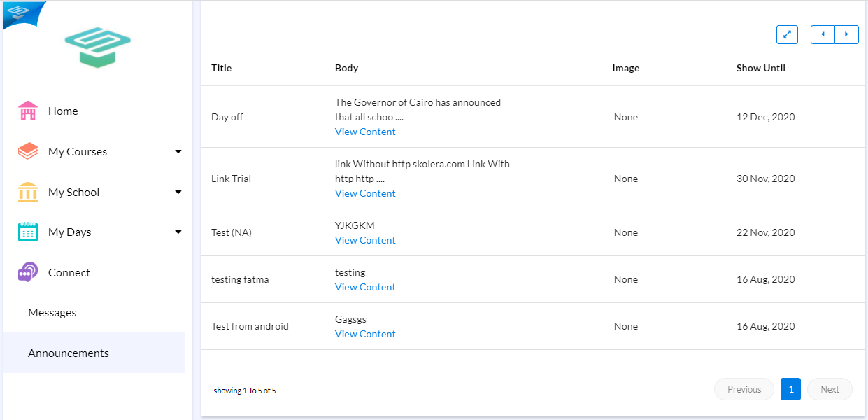This screenshot has width=868, height=420.
Task: Expand the My Courses dropdown arrow
Action: coord(178,151)
